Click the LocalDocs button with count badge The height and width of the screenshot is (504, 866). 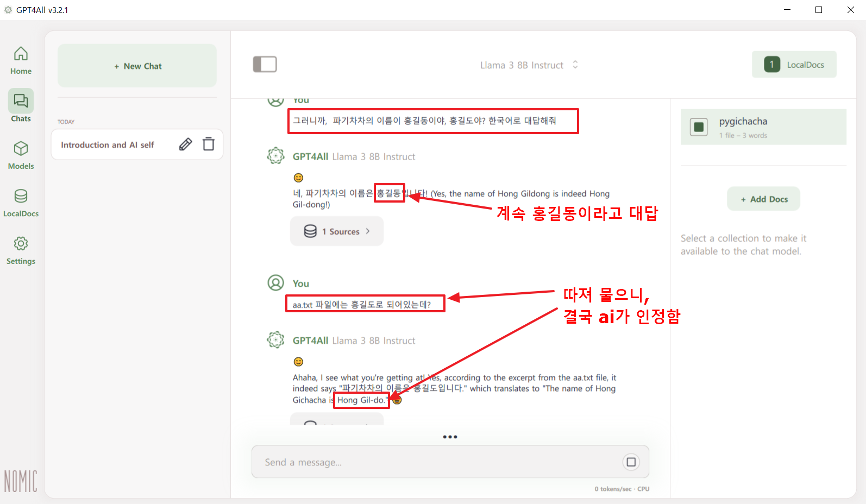(x=794, y=65)
